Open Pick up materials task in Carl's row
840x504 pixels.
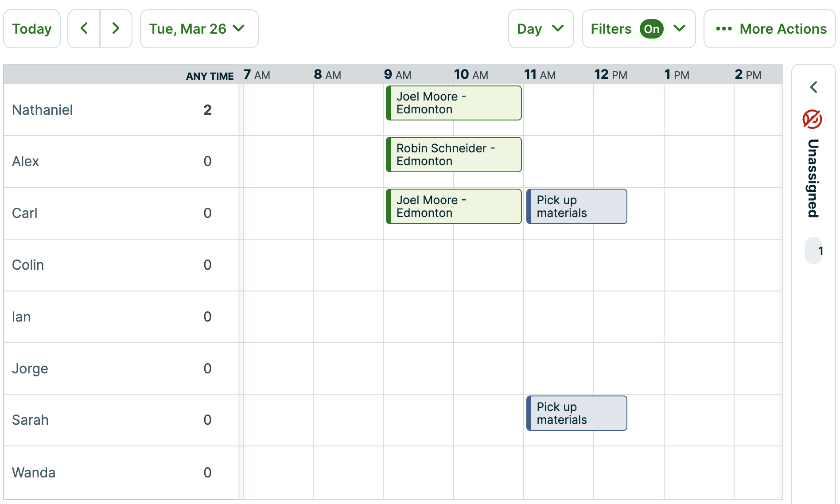point(576,206)
